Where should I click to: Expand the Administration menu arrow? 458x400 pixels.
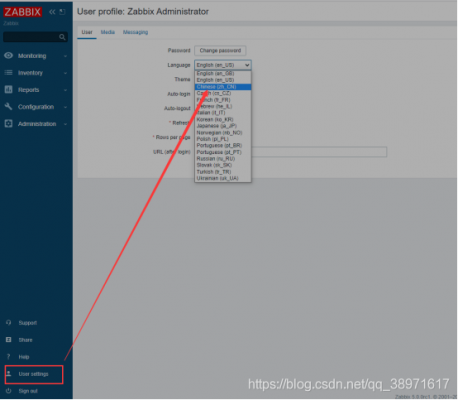coord(65,124)
